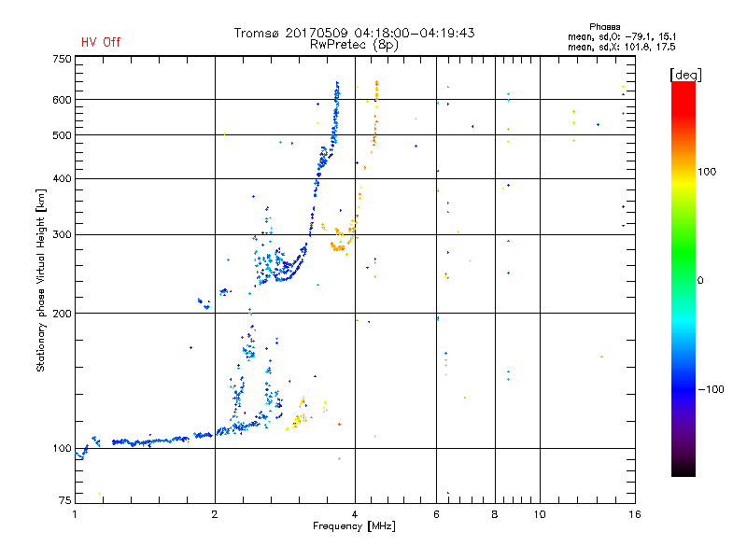
Task: Select the title 'Tromsø 20170509 04:18:00-04:19:43'
Action: click(354, 33)
